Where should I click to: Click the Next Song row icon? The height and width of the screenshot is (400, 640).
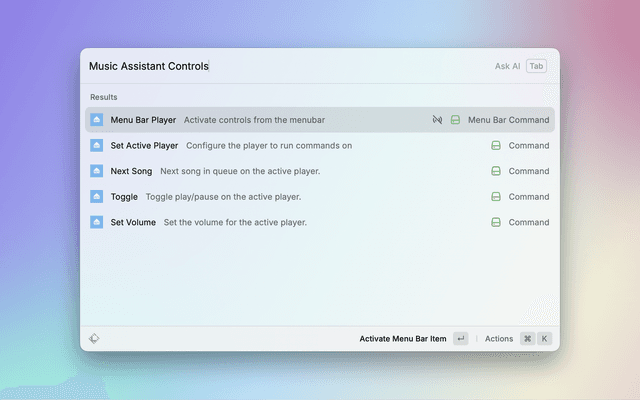click(97, 171)
